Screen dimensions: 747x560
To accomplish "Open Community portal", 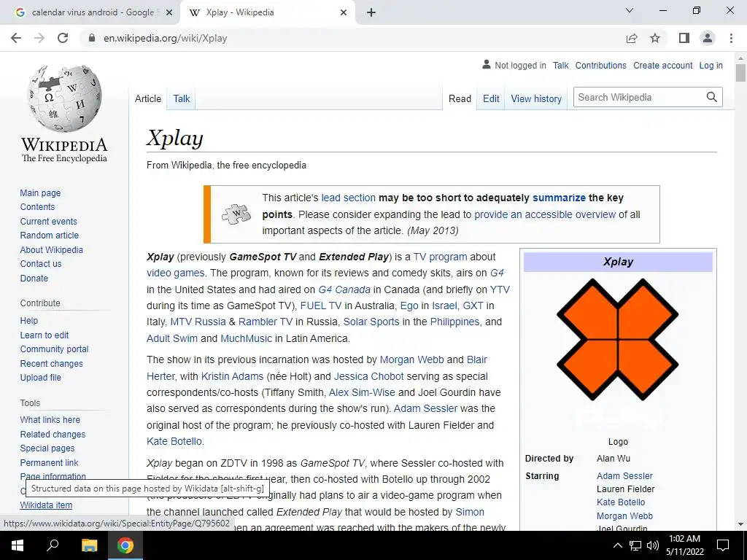I will 54,349.
